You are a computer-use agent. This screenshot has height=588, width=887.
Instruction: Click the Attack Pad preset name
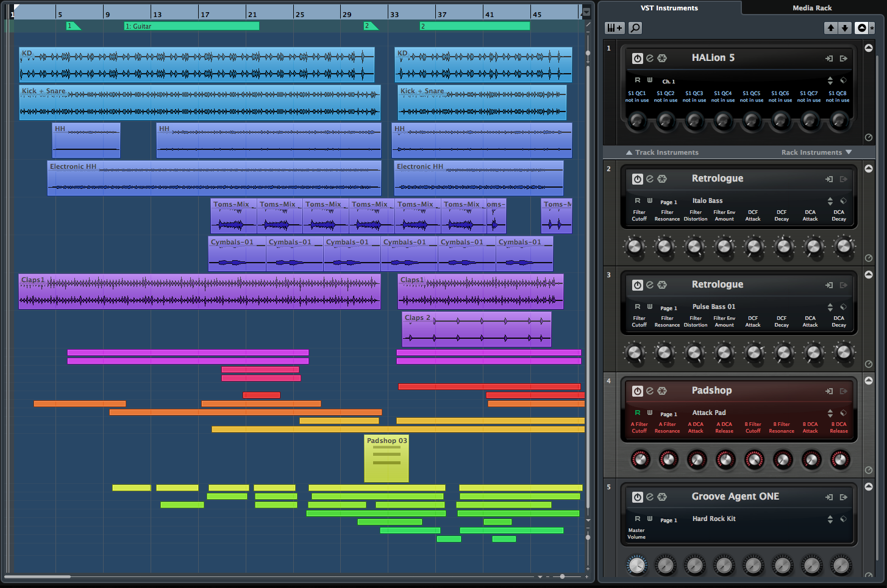click(x=708, y=413)
